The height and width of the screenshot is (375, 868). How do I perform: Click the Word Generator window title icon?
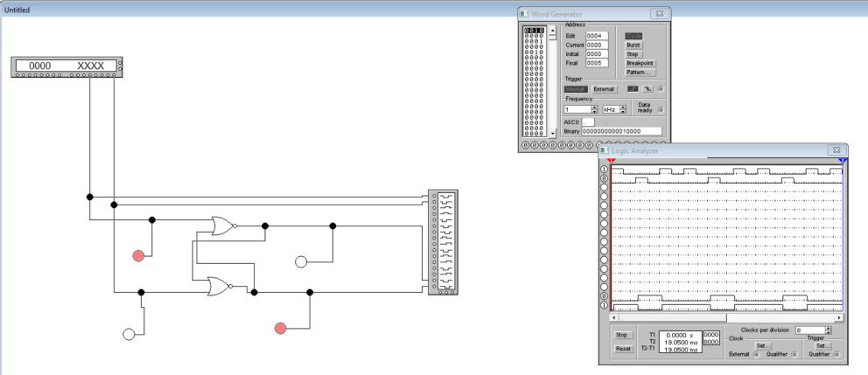click(524, 14)
